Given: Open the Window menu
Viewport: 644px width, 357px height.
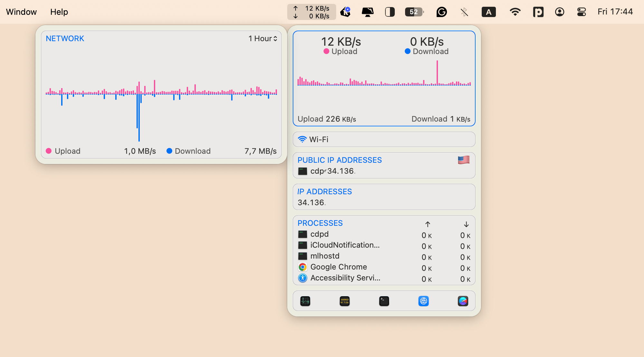Looking at the screenshot, I should point(21,12).
